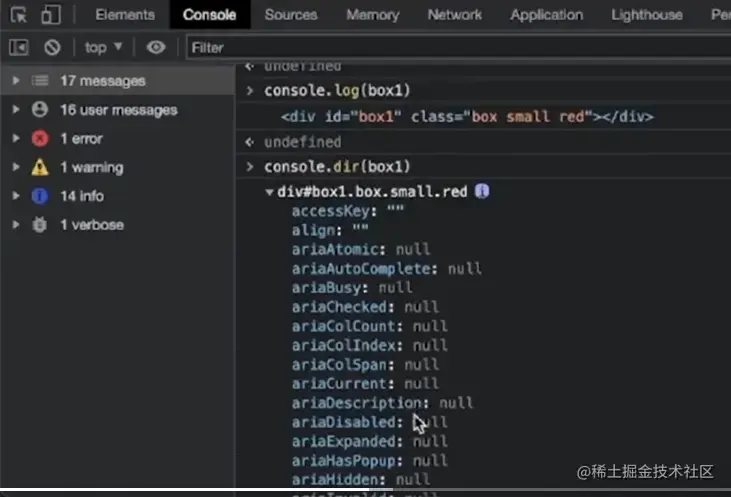Click the ariaExpanded property row
731x497 pixels.
click(x=370, y=441)
